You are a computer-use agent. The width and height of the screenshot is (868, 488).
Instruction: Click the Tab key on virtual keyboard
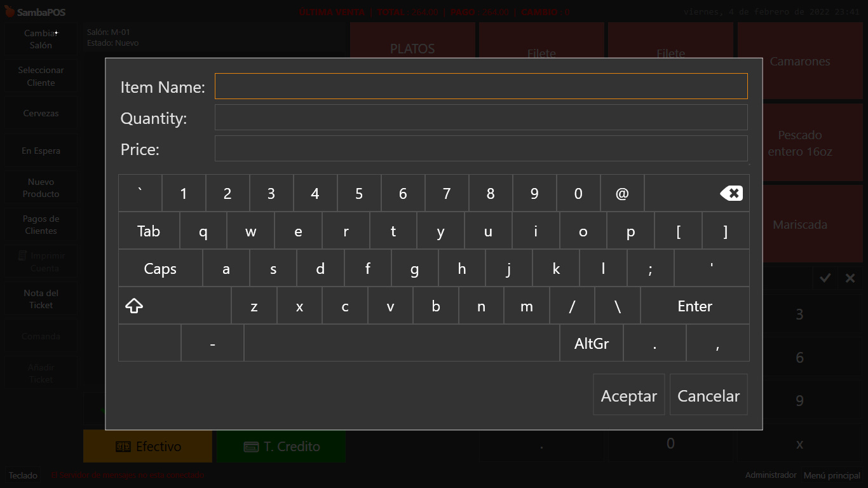(149, 231)
